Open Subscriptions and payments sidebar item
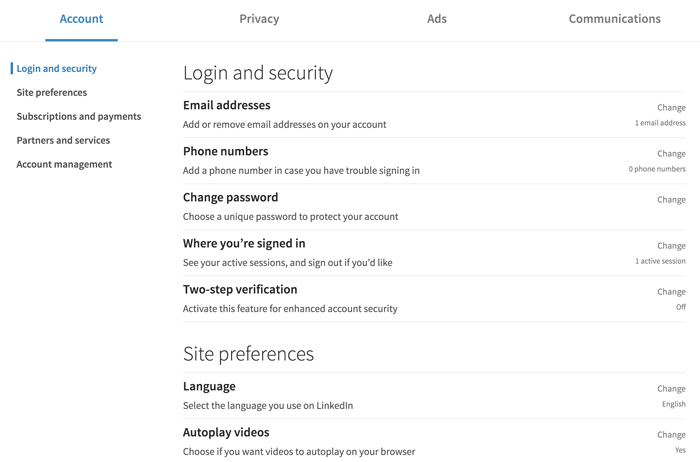 point(79,117)
